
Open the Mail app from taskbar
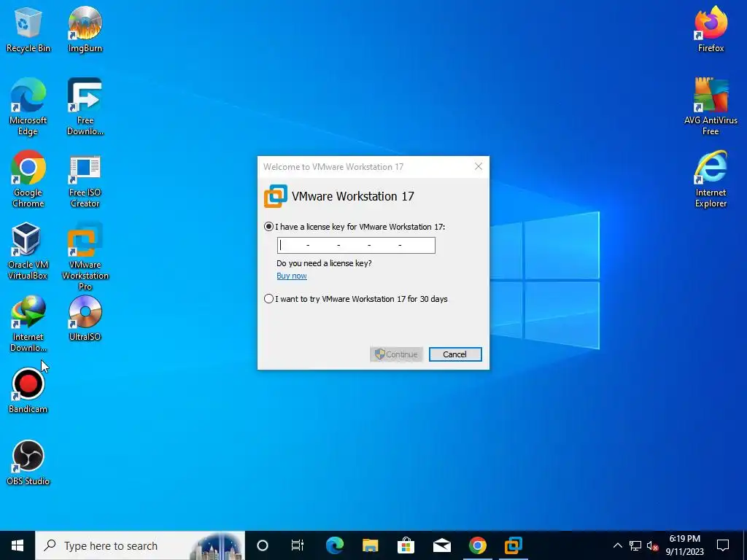click(x=441, y=545)
